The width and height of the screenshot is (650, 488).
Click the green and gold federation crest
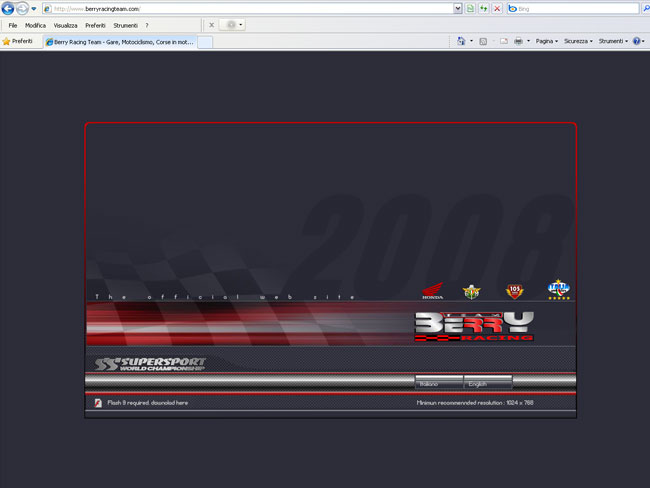click(x=471, y=291)
